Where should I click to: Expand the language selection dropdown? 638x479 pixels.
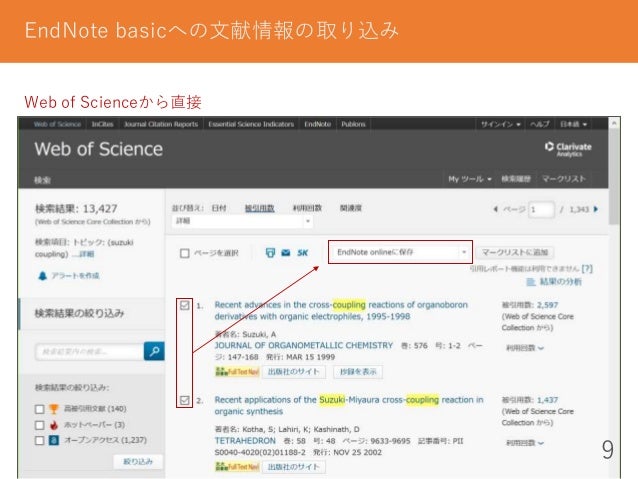point(573,124)
